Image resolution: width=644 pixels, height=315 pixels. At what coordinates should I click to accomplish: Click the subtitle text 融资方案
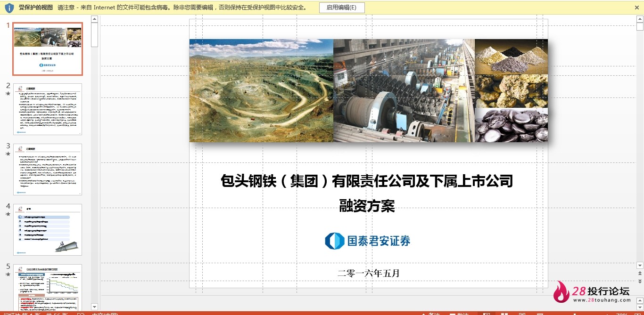[367, 206]
